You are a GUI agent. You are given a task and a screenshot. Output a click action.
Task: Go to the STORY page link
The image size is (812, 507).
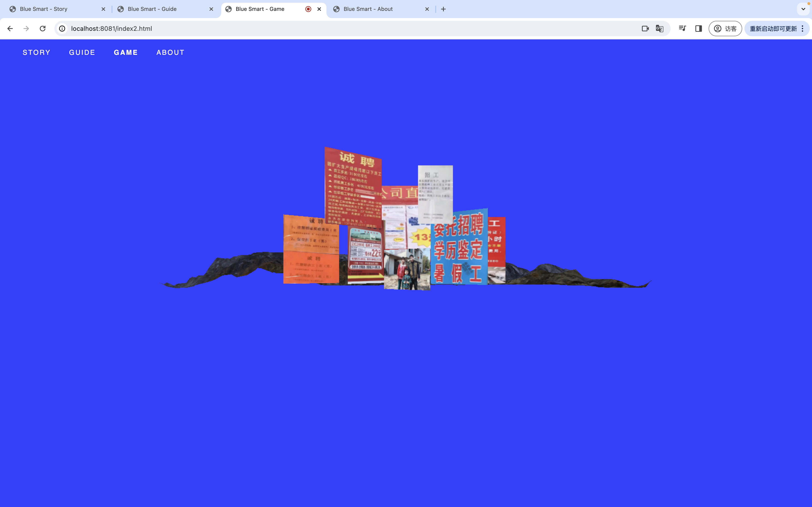click(x=36, y=53)
